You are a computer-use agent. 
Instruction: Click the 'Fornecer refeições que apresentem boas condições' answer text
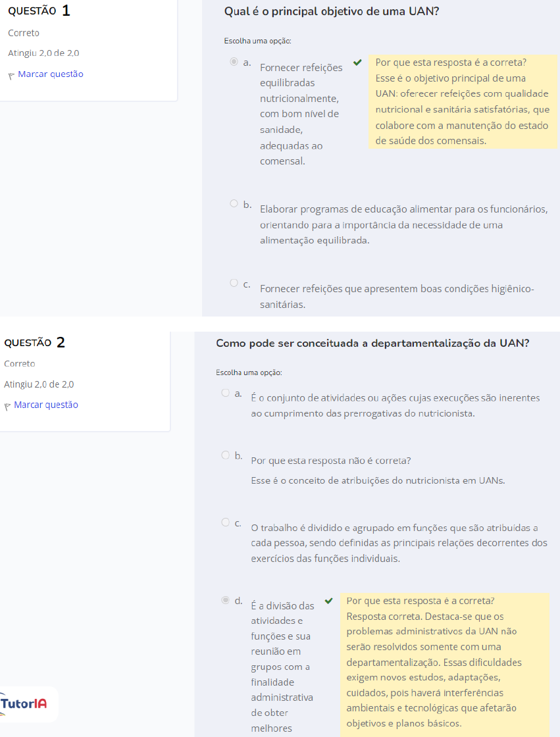point(396,297)
